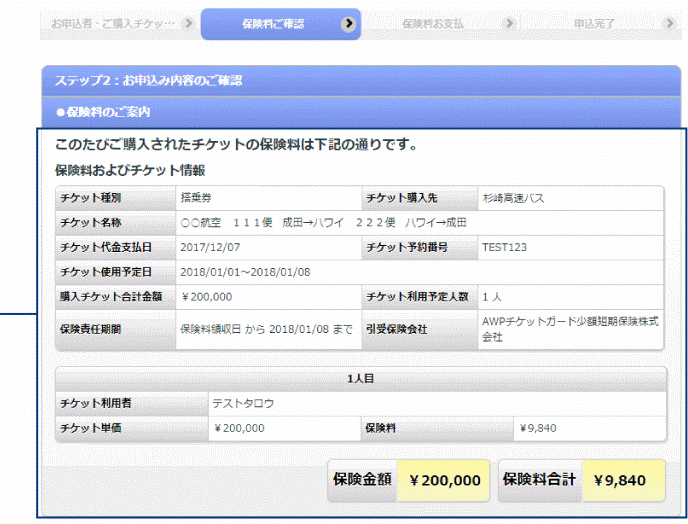Click the 1人目 section header bar
Viewport: 688px width, 524px height.
(x=361, y=379)
